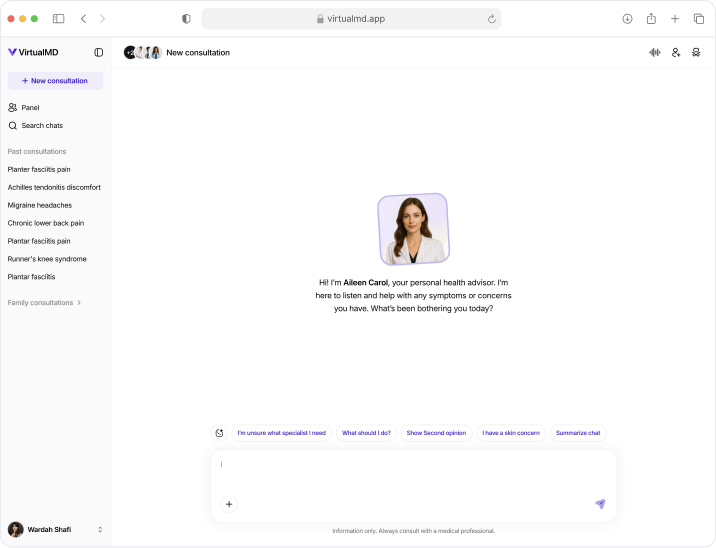Open Chronic lower back pain consultation
The height and width of the screenshot is (548, 716).
(46, 223)
